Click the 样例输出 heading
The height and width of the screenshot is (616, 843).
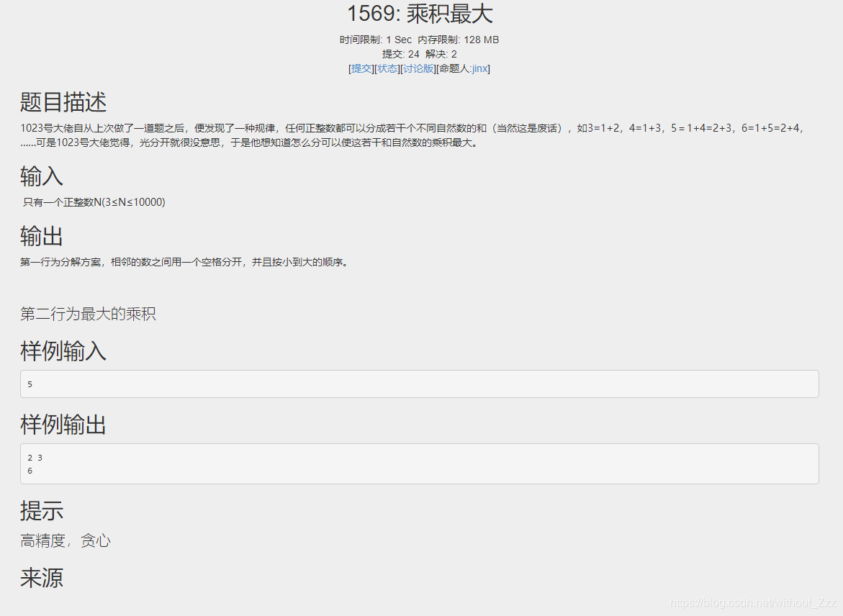(63, 425)
